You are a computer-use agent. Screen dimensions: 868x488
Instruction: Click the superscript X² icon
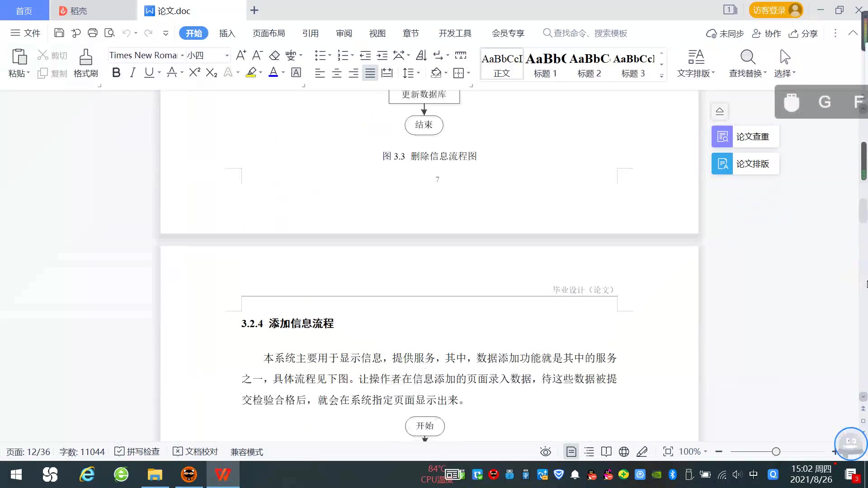[x=194, y=73]
